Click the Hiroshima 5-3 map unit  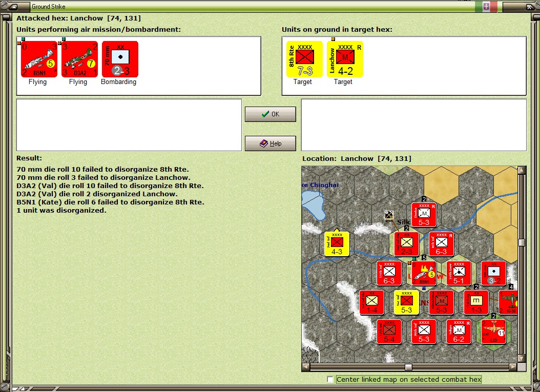click(442, 302)
